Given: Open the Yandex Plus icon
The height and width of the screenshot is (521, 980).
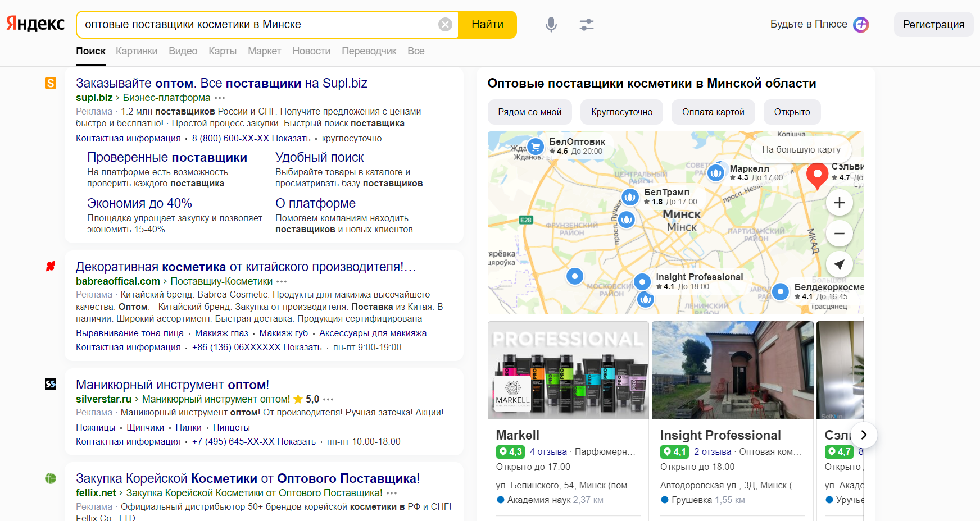Looking at the screenshot, I should point(861,24).
